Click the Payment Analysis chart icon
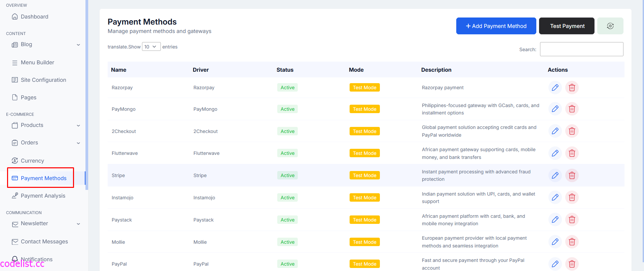 coord(15,196)
